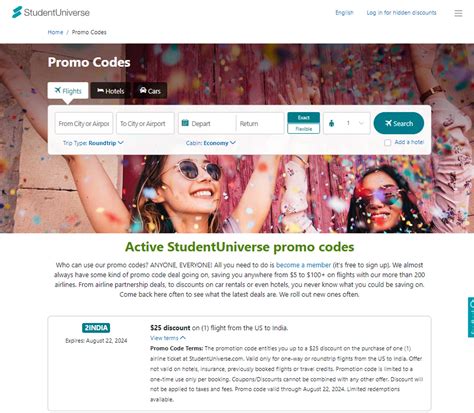Image resolution: width=474 pixels, height=413 pixels.
Task: Select the Flexible dates option
Action: click(304, 129)
